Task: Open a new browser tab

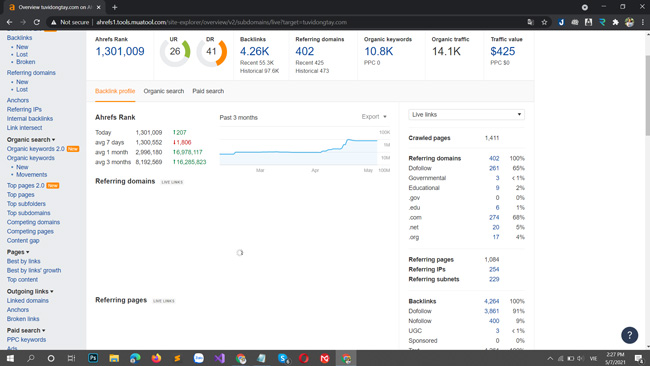Action: pos(114,7)
